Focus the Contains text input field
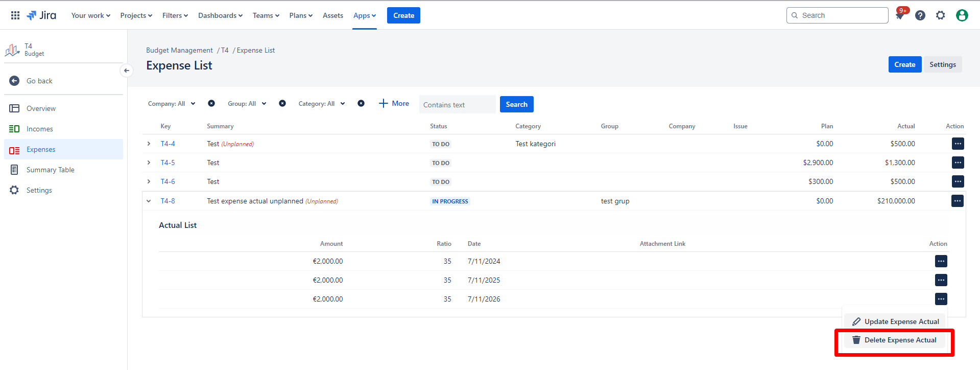This screenshot has width=980, height=370. point(457,104)
